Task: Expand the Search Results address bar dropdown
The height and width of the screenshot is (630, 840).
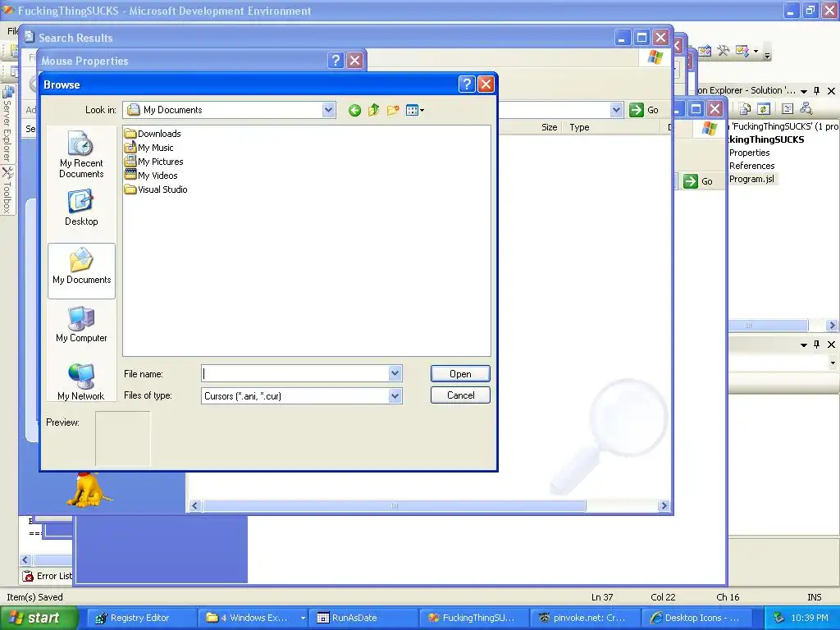Action: (x=617, y=110)
